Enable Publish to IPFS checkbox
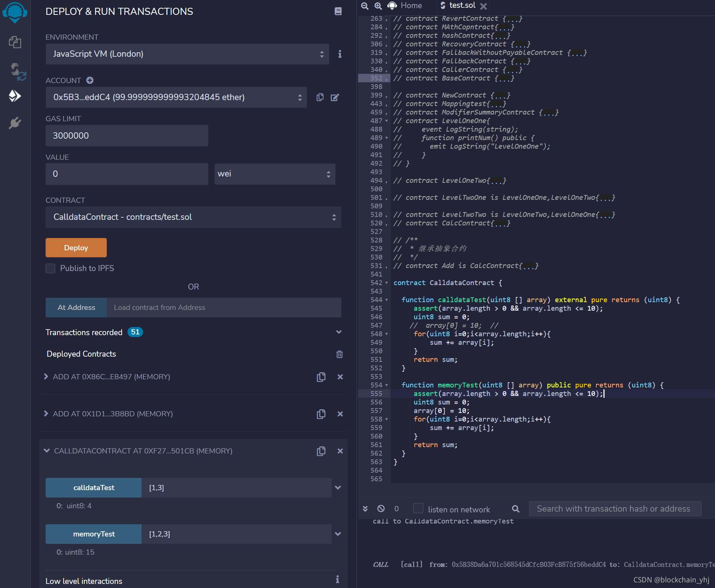715x588 pixels. pyautogui.click(x=50, y=268)
